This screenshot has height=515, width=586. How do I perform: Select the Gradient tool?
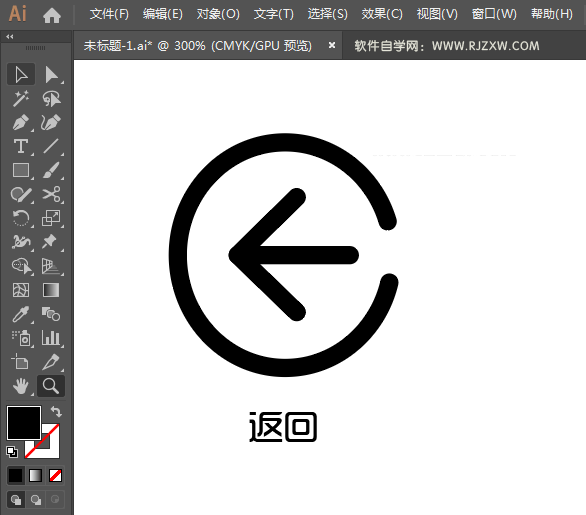51,290
